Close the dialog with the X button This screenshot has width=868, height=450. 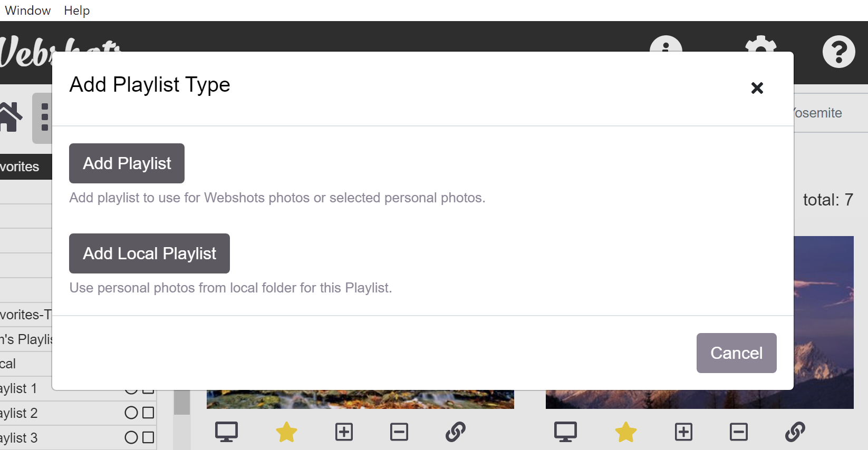tap(757, 88)
